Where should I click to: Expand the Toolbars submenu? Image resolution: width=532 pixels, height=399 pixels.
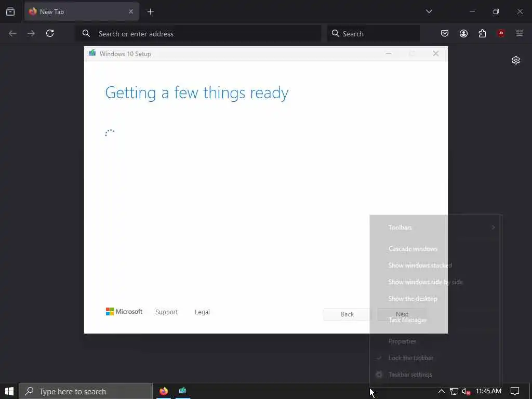[436, 228]
